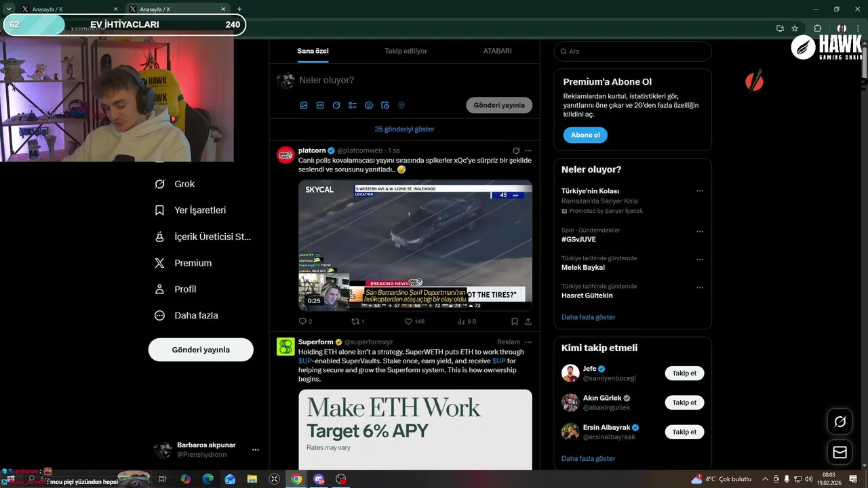Click the Ara search field
The image size is (868, 488).
[x=633, y=52]
